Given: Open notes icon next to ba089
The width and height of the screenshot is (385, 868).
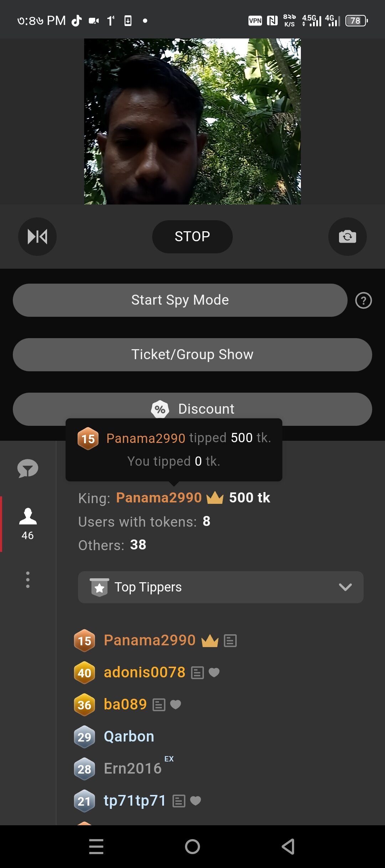Looking at the screenshot, I should pyautogui.click(x=159, y=705).
